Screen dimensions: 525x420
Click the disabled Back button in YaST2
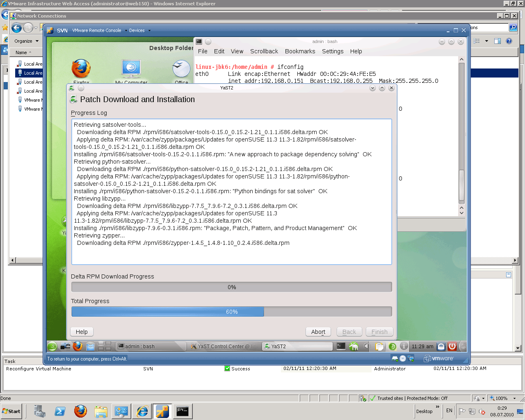(x=349, y=332)
